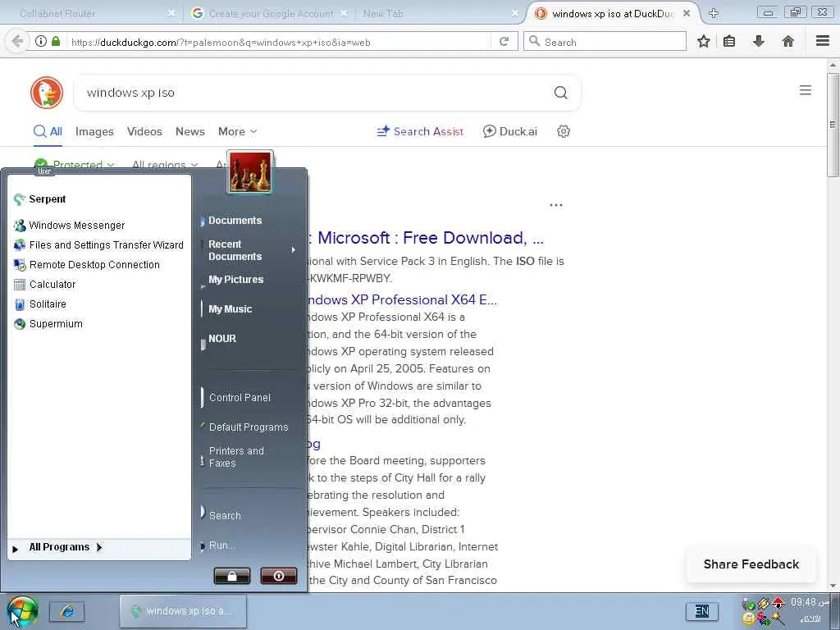Viewport: 840px width, 630px height.
Task: Go to the Home page icon
Action: coord(788,41)
